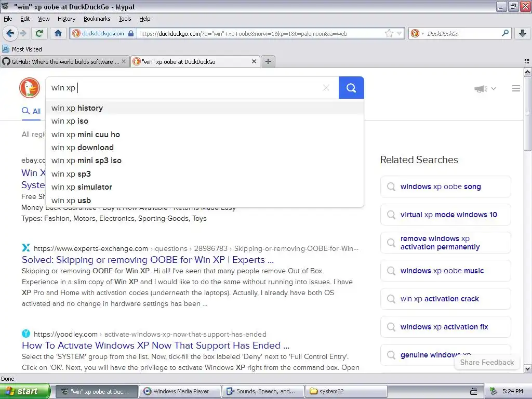Go to the Home page icon
Viewport: 532px width, 399px height.
(x=58, y=33)
